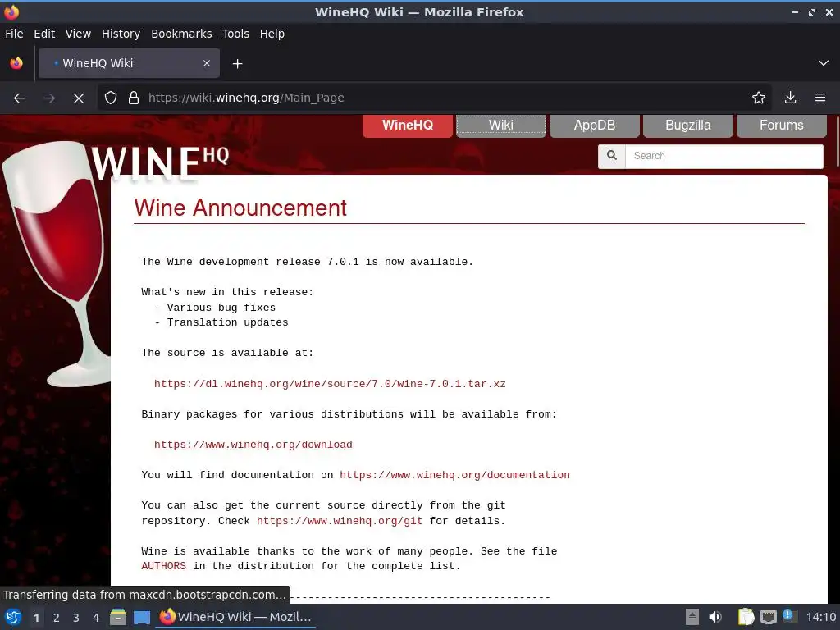The image size is (840, 630).
Task: Open the Tools menu
Action: 235,34
